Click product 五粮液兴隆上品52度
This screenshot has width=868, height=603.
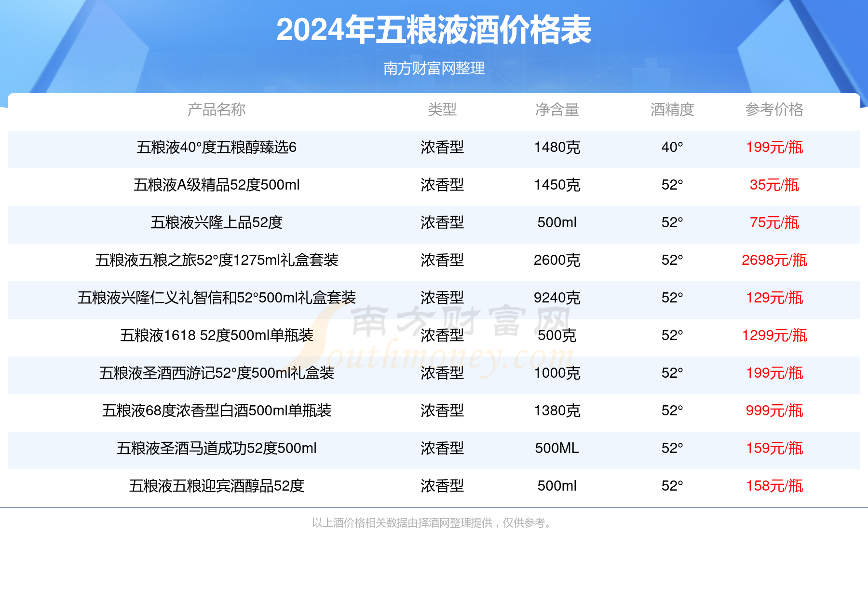point(217,222)
